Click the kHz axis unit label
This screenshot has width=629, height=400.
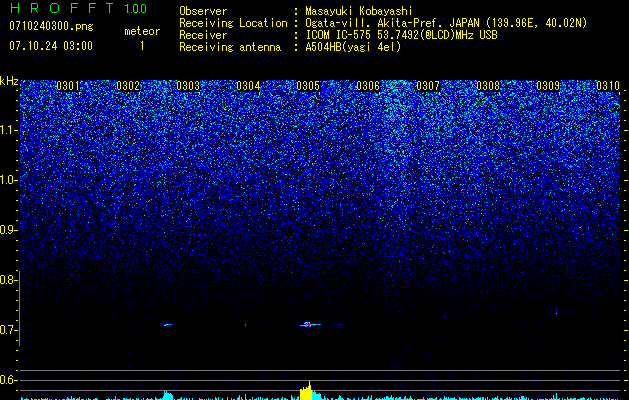9,81
